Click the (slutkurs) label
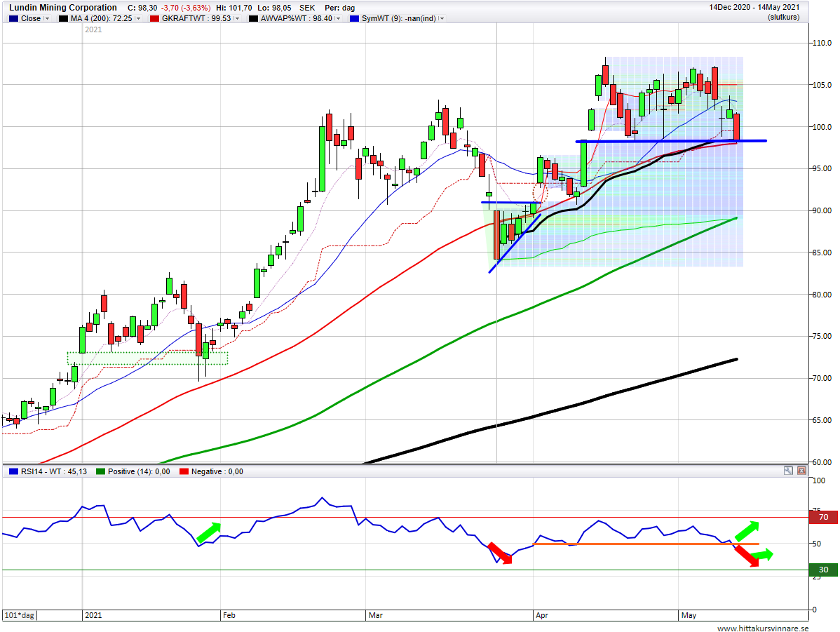Viewport: 840px width, 632px height. 783,17
